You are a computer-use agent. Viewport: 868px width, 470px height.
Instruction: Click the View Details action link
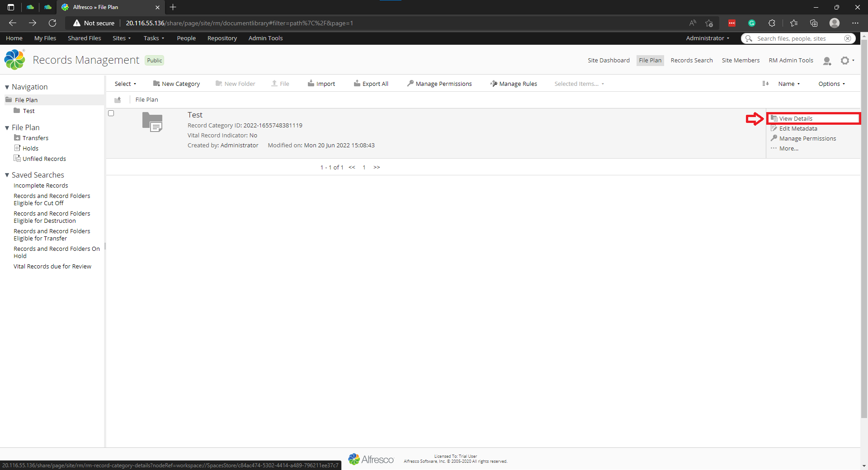click(796, 118)
